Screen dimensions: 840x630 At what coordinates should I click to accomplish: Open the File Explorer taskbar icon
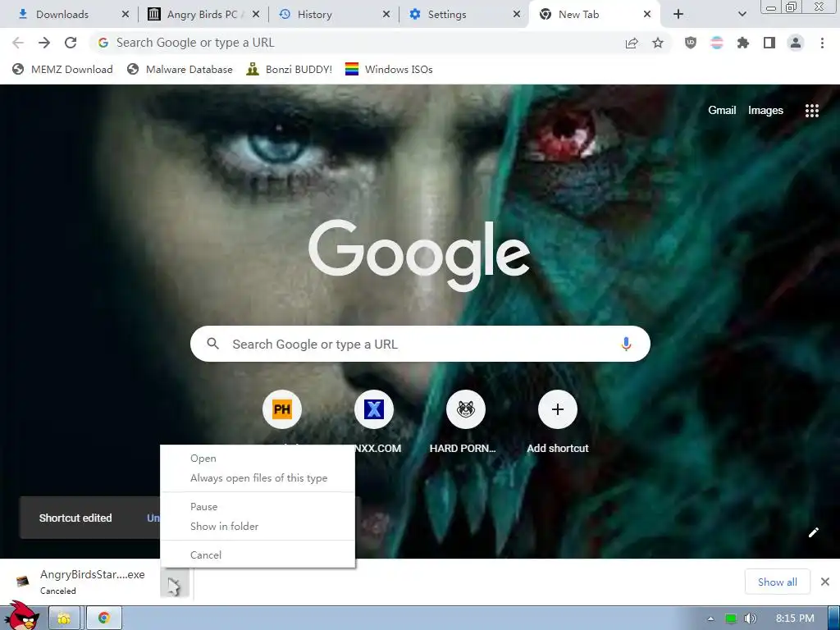64,619
